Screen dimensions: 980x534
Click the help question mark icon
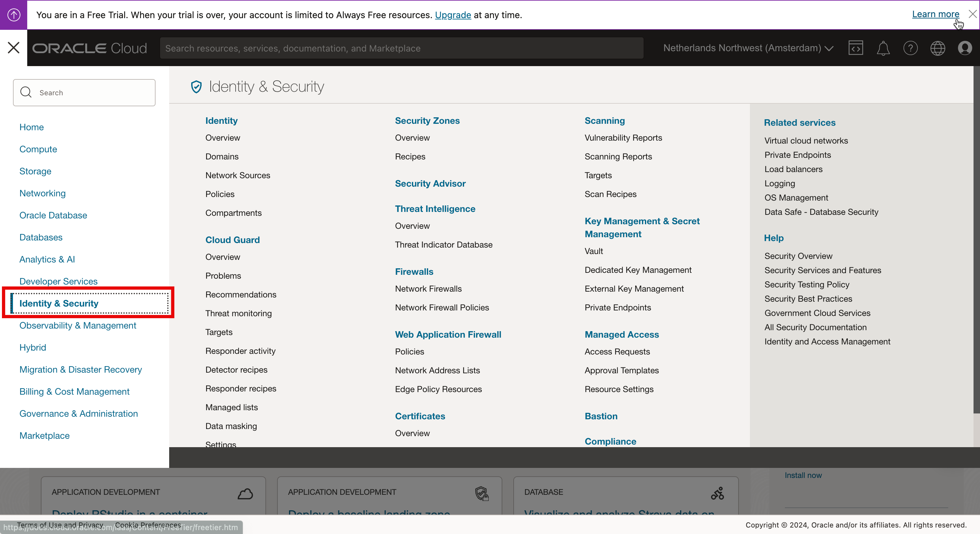(x=910, y=48)
